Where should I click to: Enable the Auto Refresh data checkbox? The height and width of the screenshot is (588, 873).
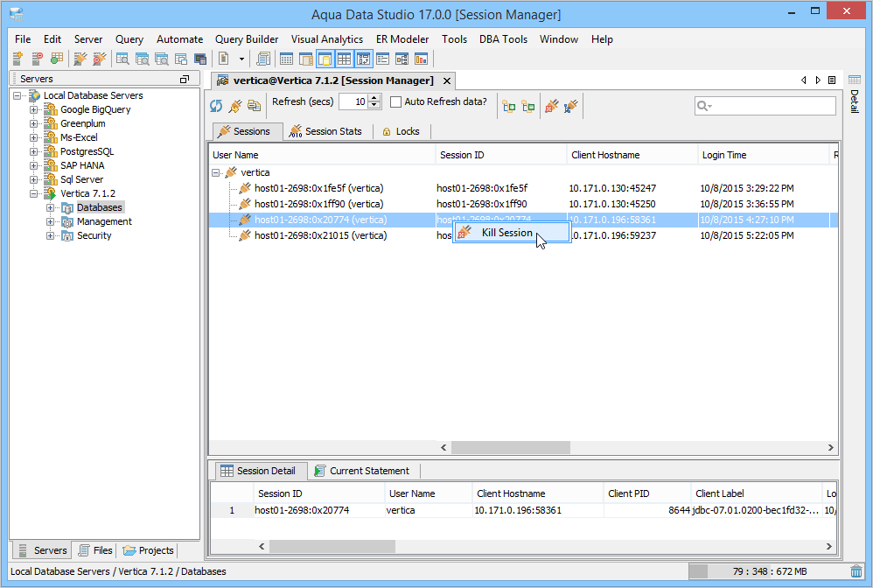(396, 101)
